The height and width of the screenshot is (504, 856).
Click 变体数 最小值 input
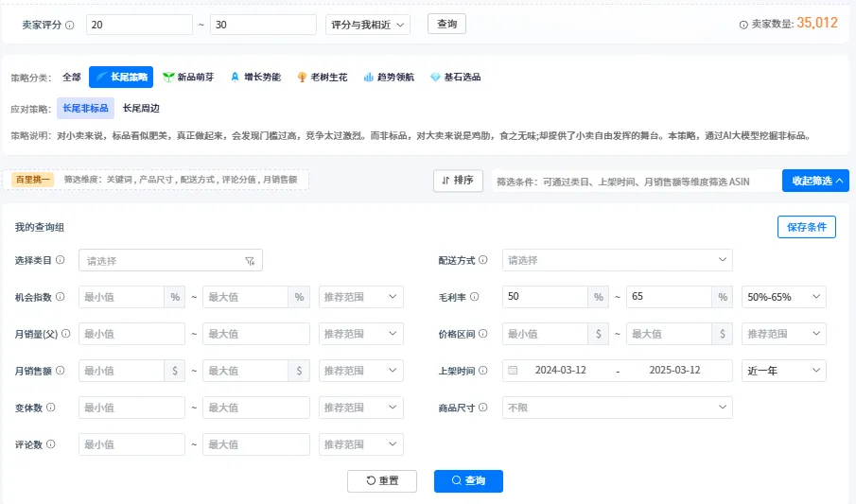[x=131, y=408]
